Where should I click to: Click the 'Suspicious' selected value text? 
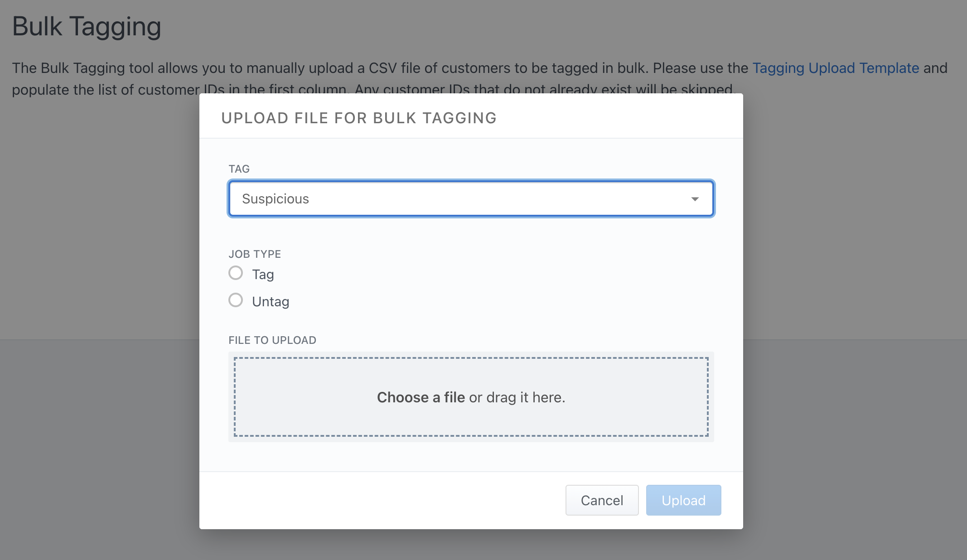pyautogui.click(x=276, y=199)
